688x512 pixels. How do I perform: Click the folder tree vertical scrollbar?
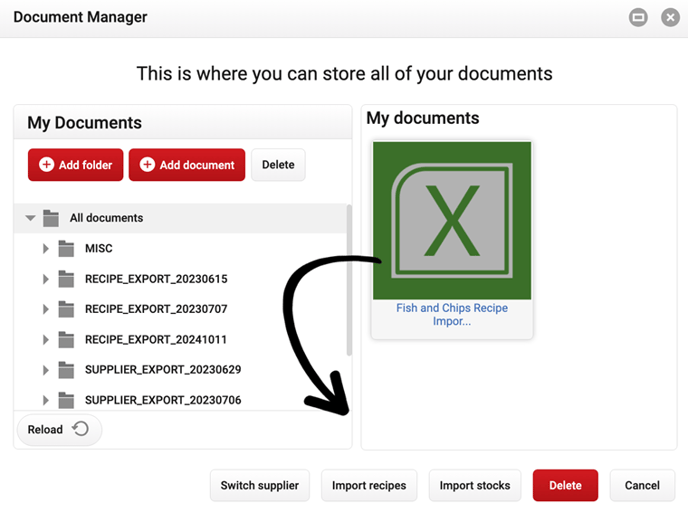coord(349,280)
